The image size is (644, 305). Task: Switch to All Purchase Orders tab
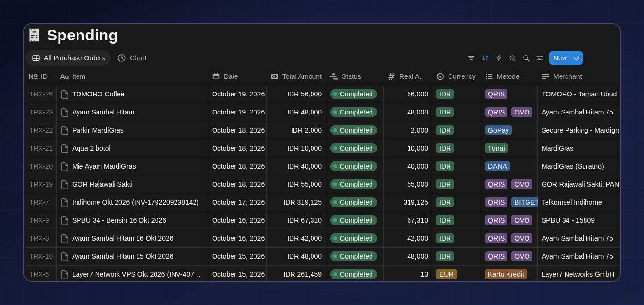tap(68, 58)
